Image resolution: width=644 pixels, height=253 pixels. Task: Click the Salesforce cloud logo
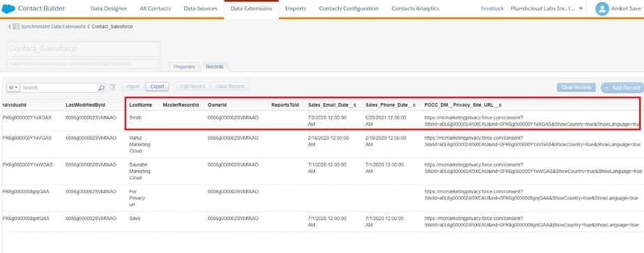(x=8, y=8)
